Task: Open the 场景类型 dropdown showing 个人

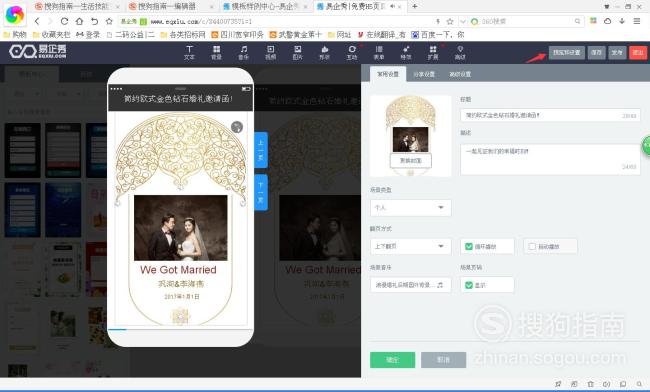Action: pyautogui.click(x=410, y=208)
